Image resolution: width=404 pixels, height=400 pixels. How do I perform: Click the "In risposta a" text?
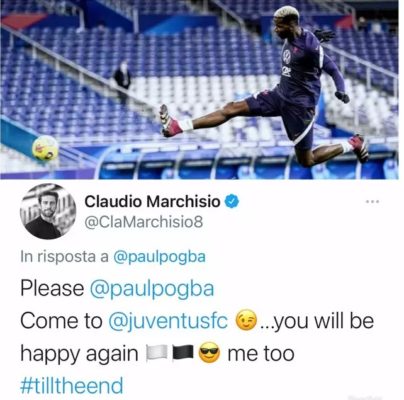click(64, 257)
